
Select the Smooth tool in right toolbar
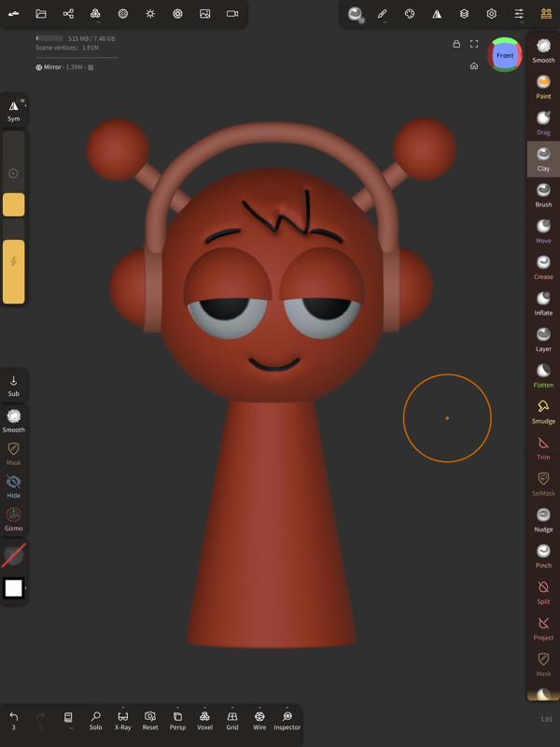[543, 51]
